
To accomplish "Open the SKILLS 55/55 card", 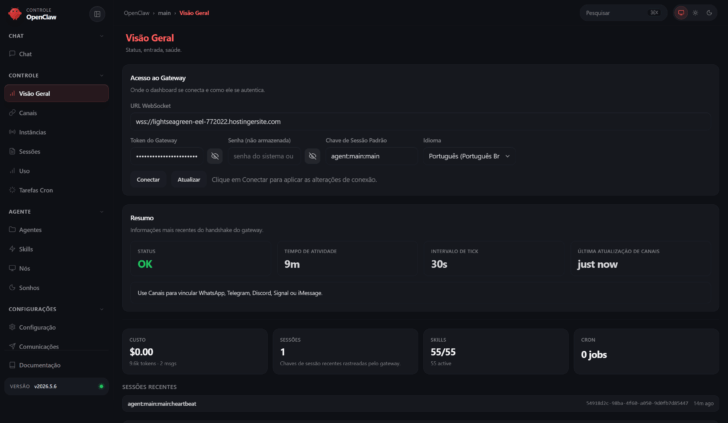I will coord(496,351).
